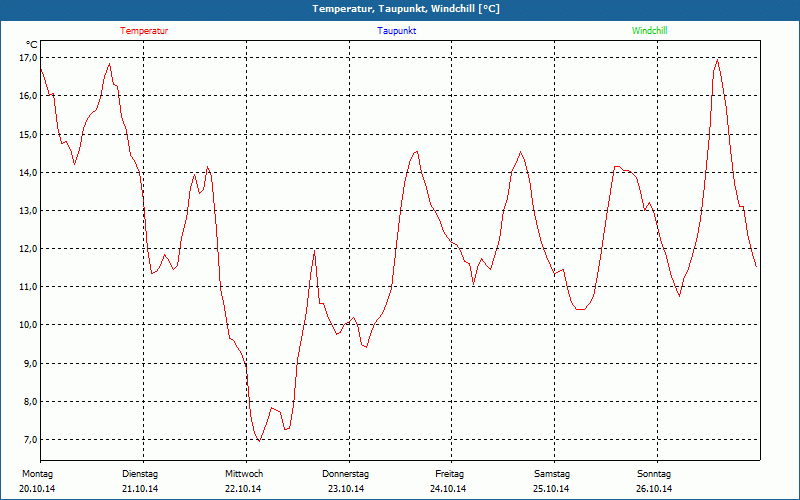Screen dimensions: 800x500
Task: Click the Mittwoch day label
Action: tap(244, 474)
